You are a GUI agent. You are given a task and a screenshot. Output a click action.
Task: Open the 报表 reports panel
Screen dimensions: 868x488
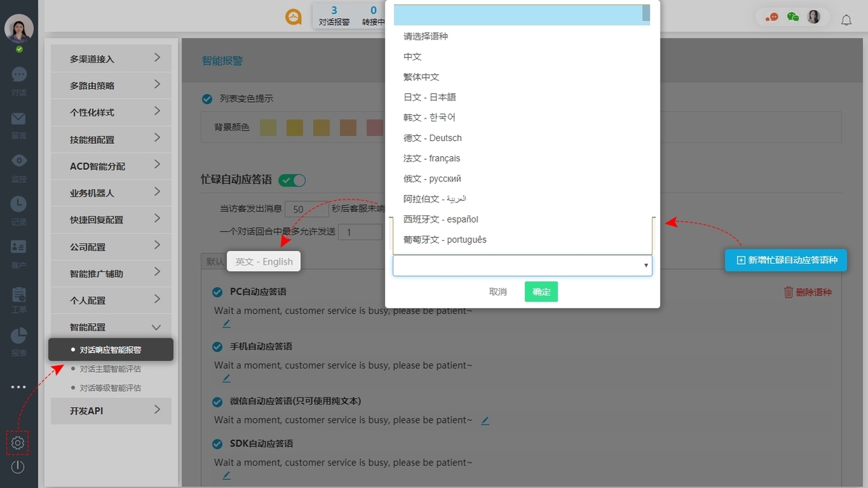(18, 341)
